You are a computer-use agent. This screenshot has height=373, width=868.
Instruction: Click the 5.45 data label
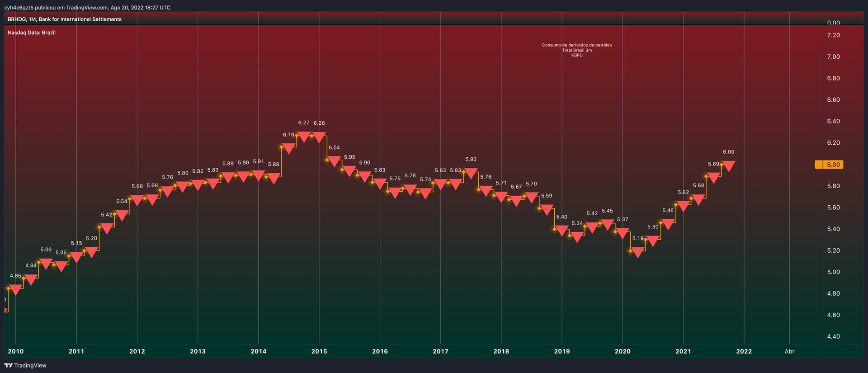pos(607,211)
